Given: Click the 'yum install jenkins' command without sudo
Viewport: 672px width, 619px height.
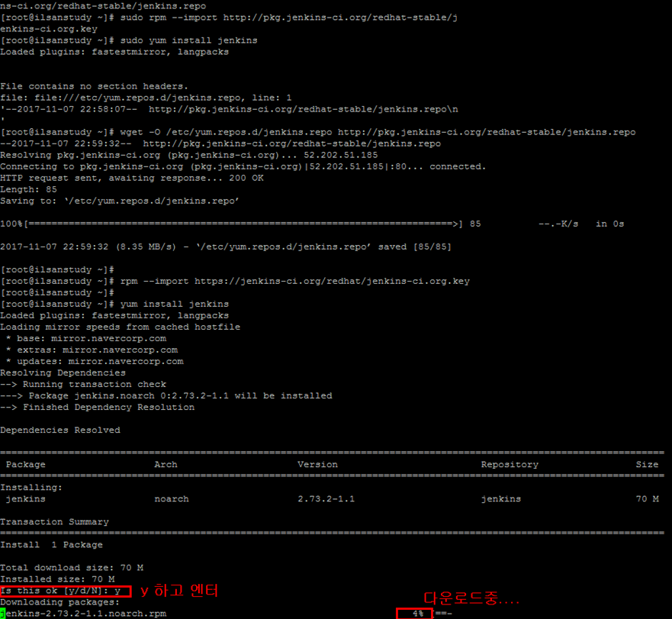Looking at the screenshot, I should coord(175,304).
